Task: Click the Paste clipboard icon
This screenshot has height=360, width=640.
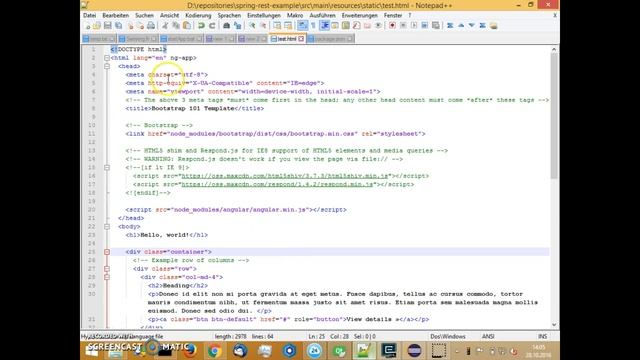Action: [187, 26]
